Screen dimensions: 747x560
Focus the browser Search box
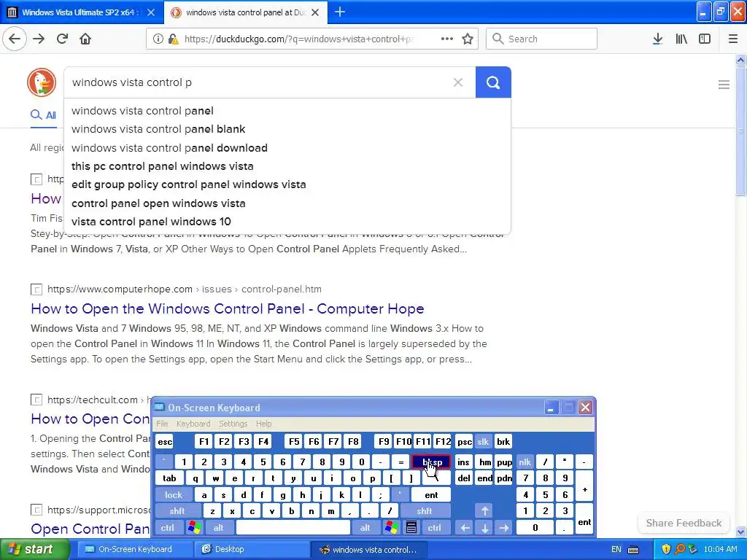click(x=541, y=39)
